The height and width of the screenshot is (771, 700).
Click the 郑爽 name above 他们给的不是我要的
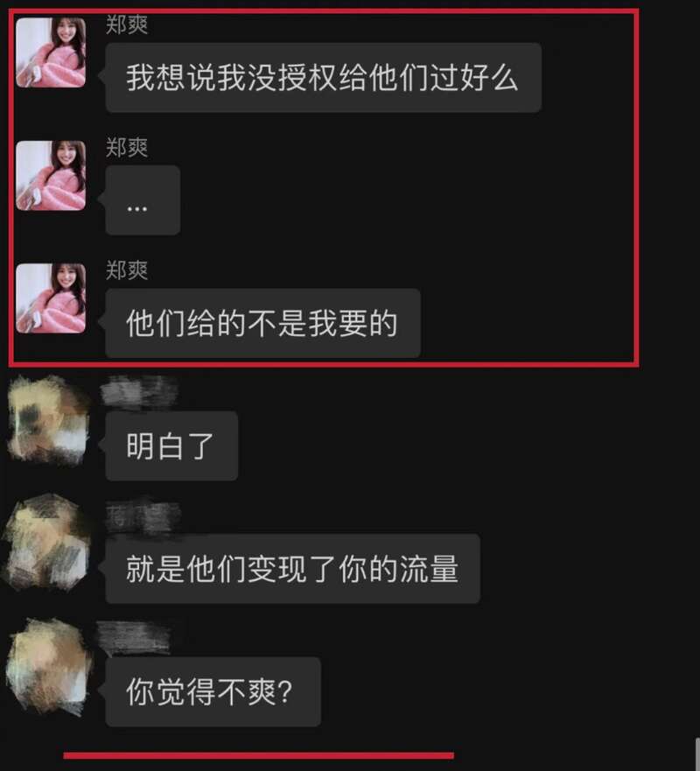pyautogui.click(x=127, y=270)
